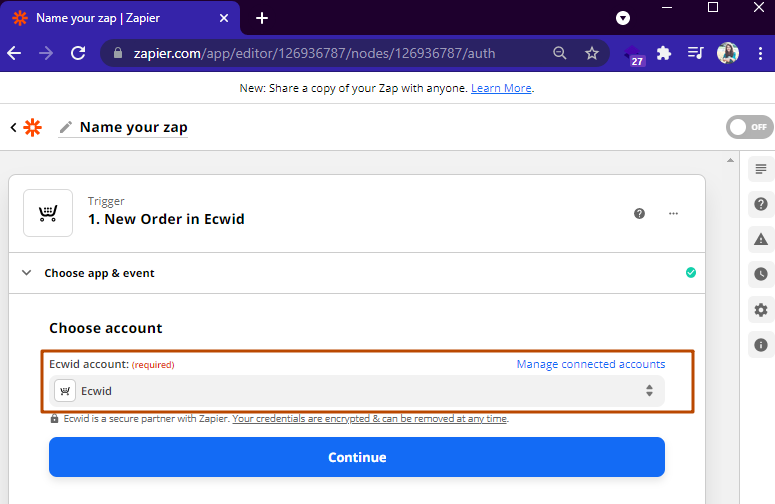Click the Zapier logo

[33, 127]
